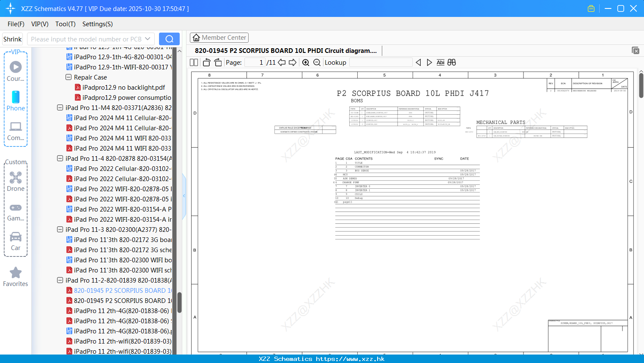Collapse iPad Pro 11-3 820-02300 node
The width and height of the screenshot is (644, 363).
[x=60, y=229]
